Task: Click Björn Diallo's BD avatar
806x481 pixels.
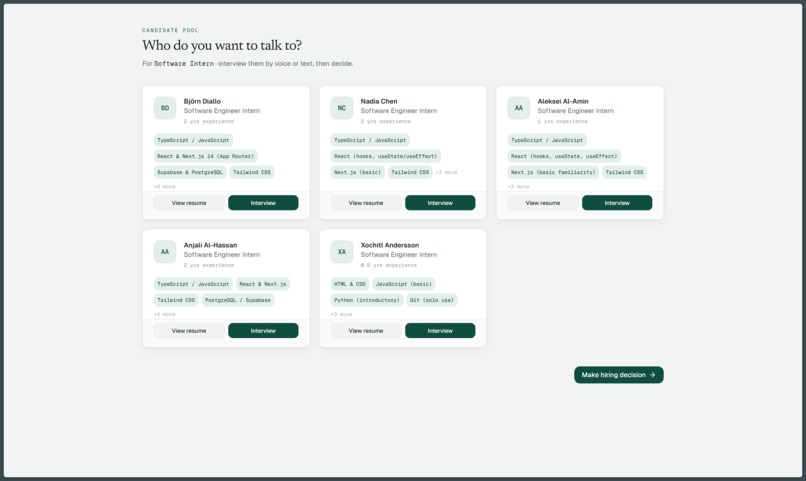Action: (x=164, y=108)
